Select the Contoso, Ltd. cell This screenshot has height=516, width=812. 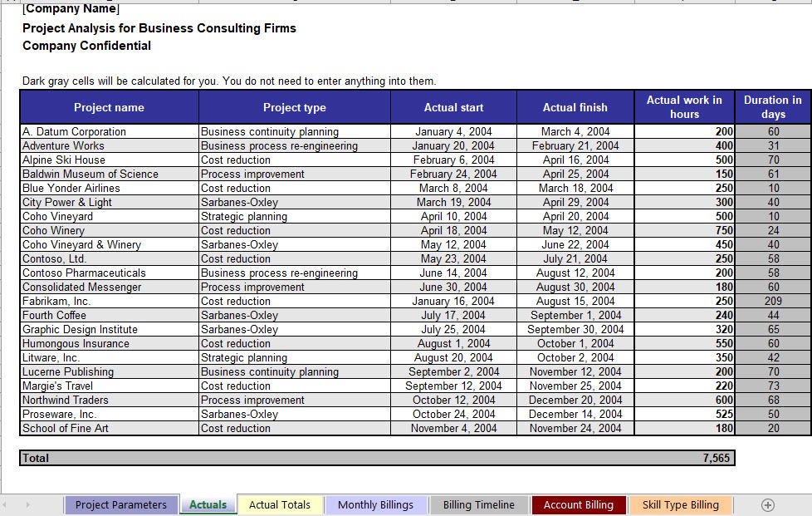click(110, 258)
